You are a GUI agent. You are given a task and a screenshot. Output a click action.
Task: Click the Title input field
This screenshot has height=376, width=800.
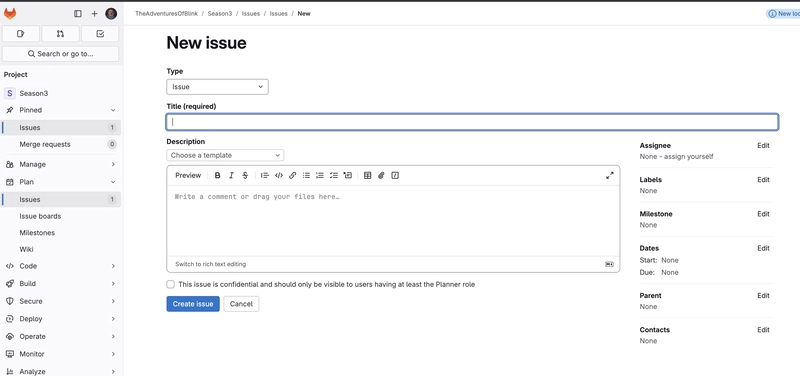click(472, 122)
